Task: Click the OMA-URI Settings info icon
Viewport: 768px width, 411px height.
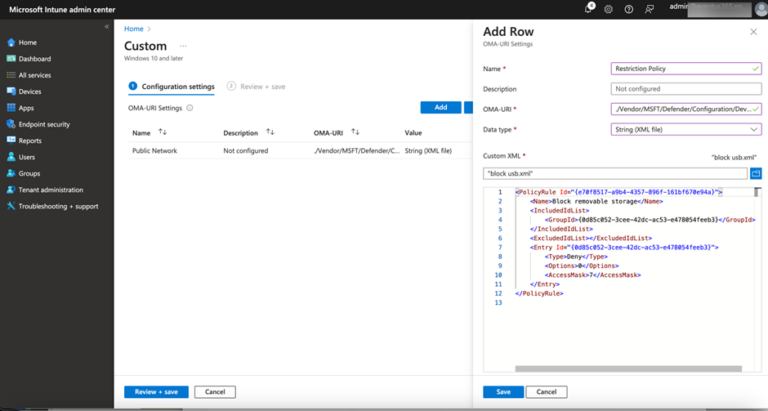Action: click(x=190, y=108)
